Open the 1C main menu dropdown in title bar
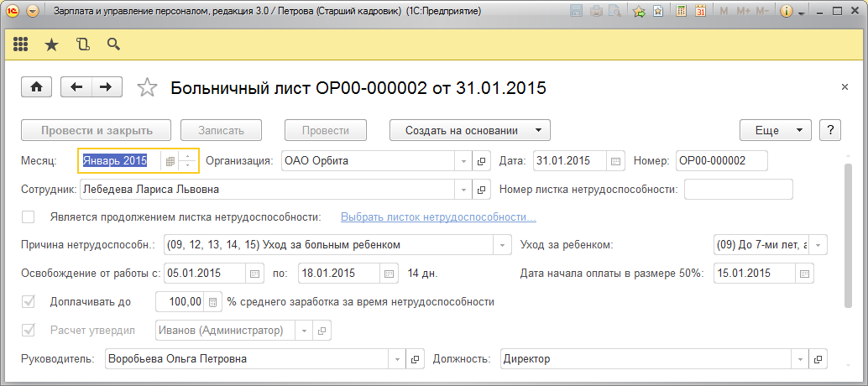 tap(33, 11)
